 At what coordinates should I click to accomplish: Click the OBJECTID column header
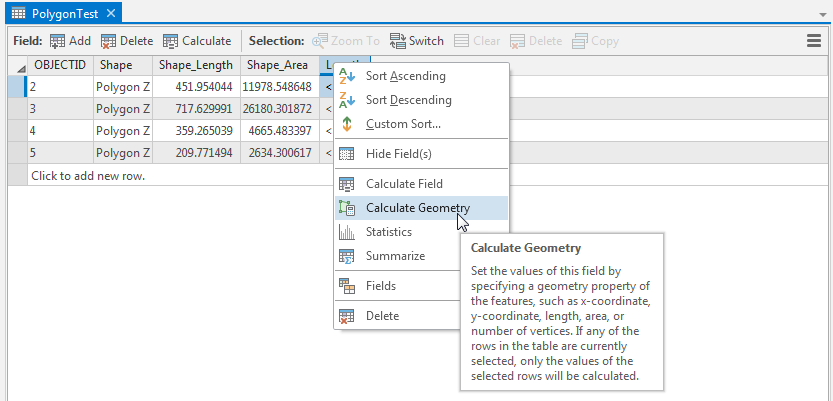(61, 65)
